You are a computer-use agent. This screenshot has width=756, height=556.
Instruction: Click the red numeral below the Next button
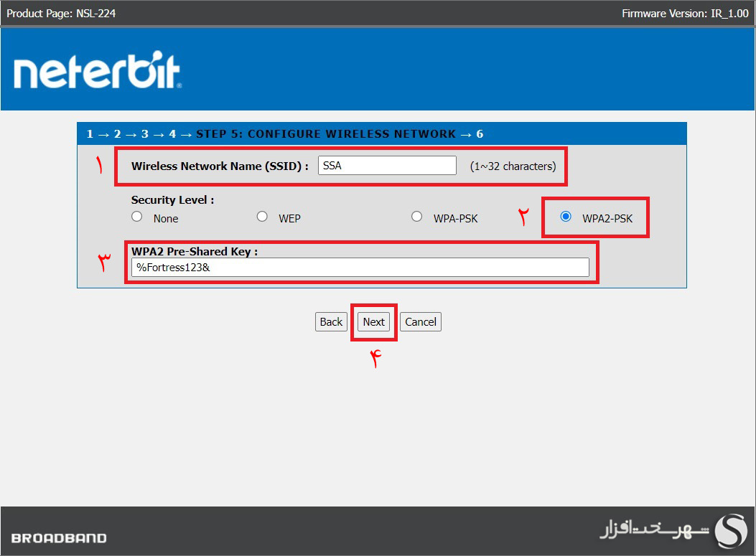pyautogui.click(x=374, y=359)
